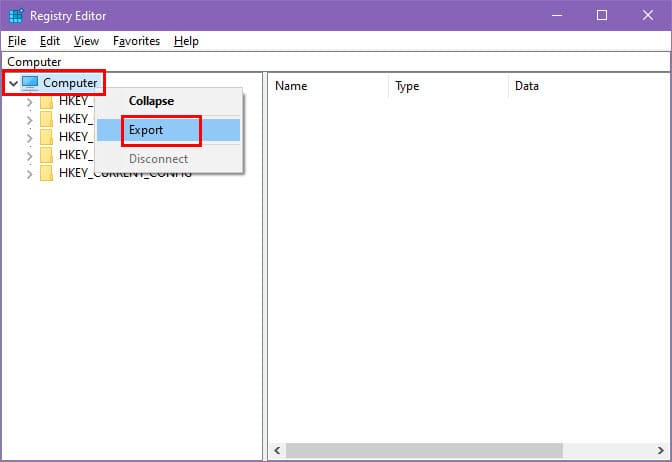Click the Computer monitor icon in tree
The height and width of the screenshot is (462, 672).
30,82
